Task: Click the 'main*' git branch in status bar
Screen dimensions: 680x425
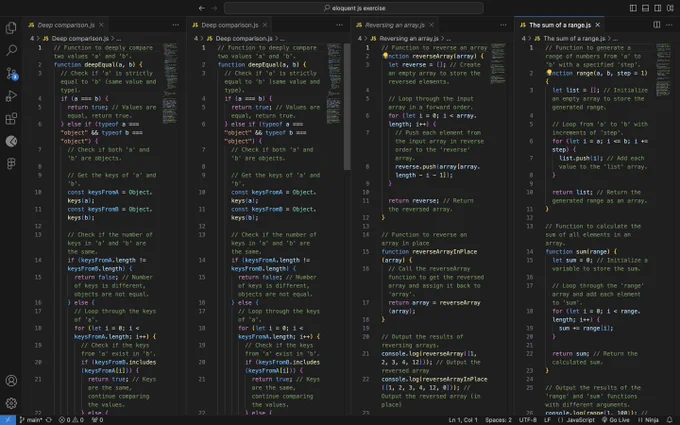Action: [31, 420]
